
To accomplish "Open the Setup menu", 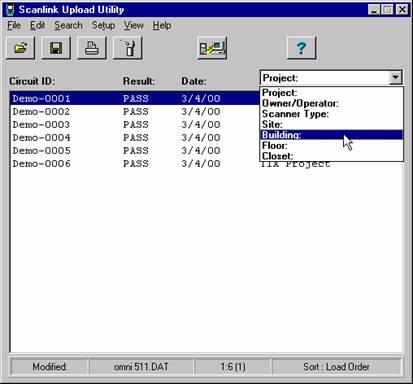I will pyautogui.click(x=103, y=25).
